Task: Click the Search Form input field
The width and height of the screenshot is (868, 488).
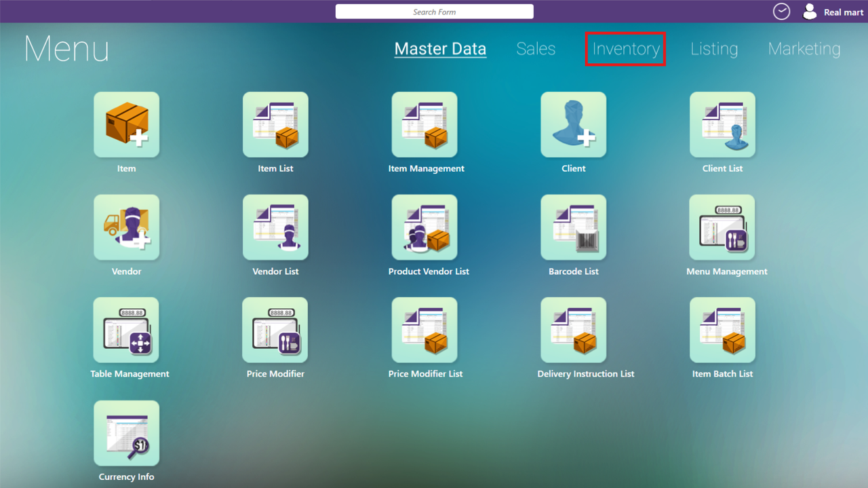Action: [434, 12]
